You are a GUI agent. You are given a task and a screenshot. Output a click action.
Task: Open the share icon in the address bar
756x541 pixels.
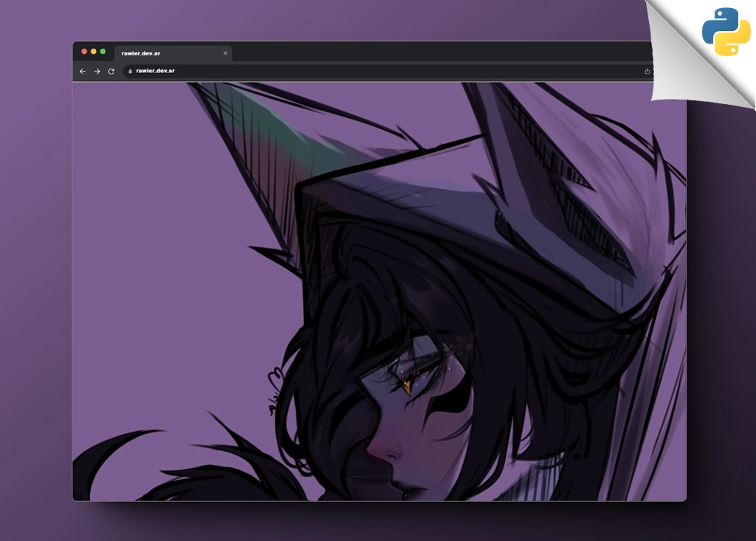[x=647, y=72]
